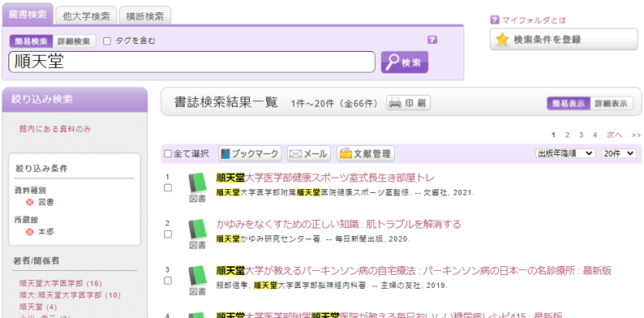The image size is (644, 318).
Task: Switch to 簡易検索 simple search mode
Action: tap(31, 41)
